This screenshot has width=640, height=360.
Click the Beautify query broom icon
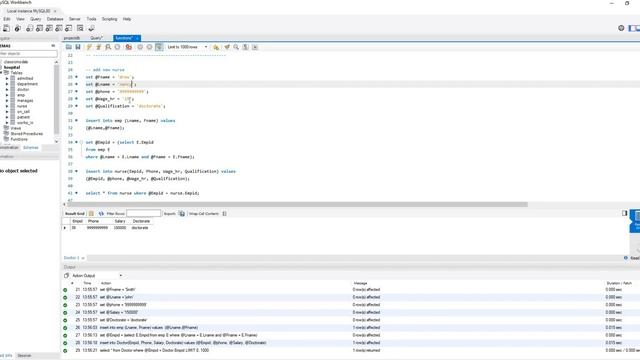(x=227, y=47)
